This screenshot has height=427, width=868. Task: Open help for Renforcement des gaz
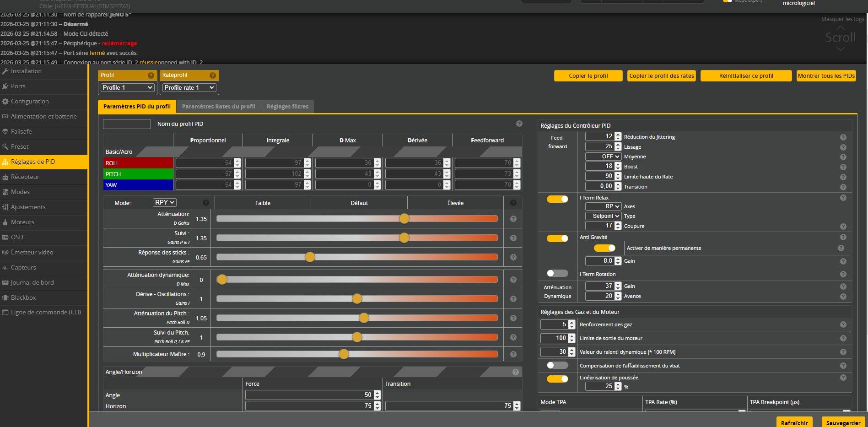(x=843, y=324)
